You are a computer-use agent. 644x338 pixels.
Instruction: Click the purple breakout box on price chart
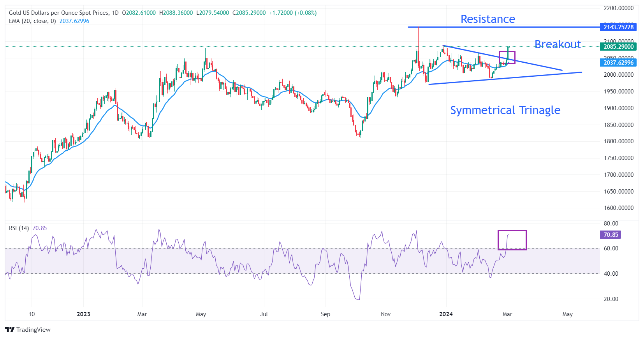pos(507,57)
